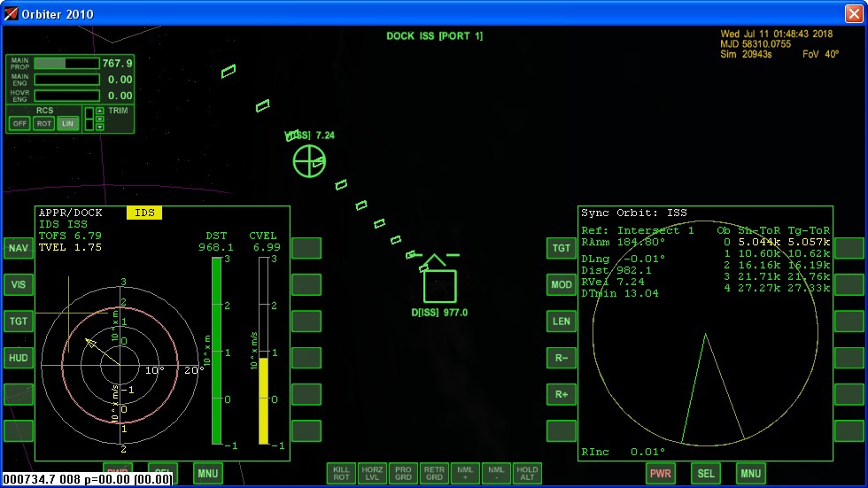Click the DST 968.1 value
Viewport: 868px width, 488px height.
(216, 247)
